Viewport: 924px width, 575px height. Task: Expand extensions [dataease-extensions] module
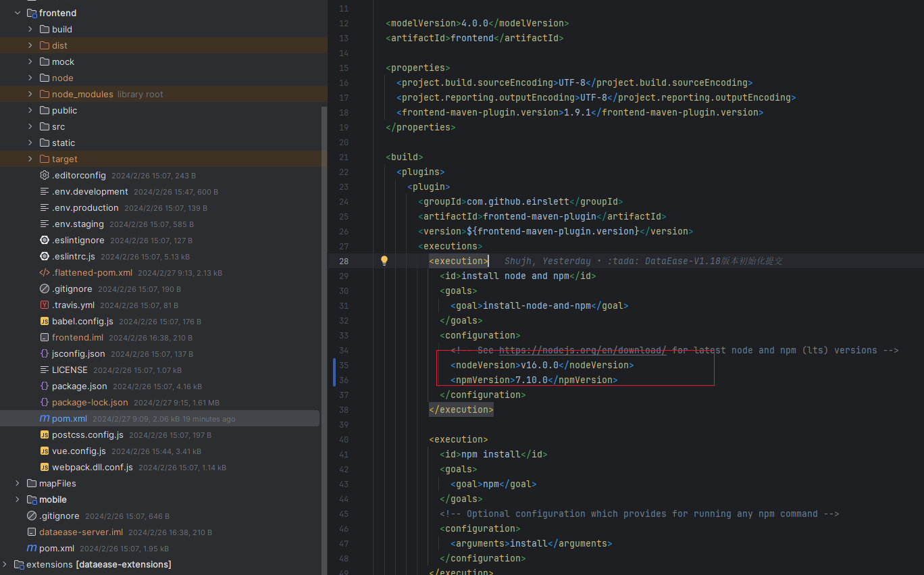point(5,564)
